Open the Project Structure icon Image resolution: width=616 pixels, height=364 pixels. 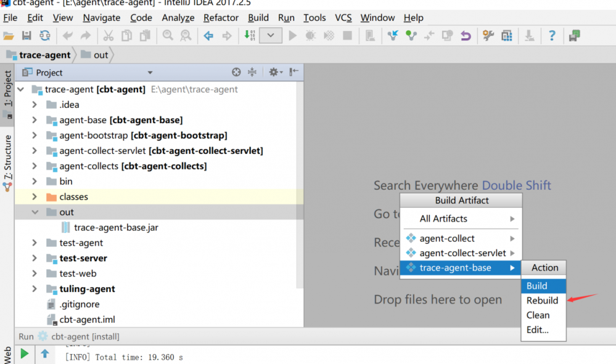pyautogui.click(x=507, y=36)
